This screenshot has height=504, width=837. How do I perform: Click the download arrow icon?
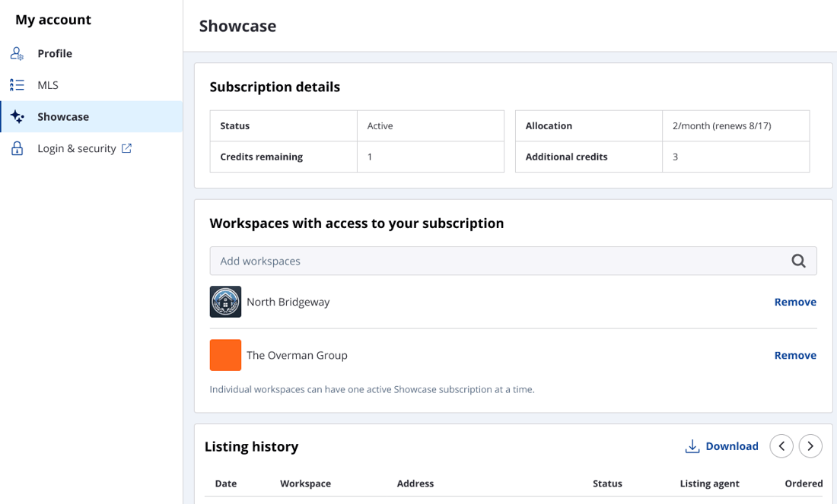tap(692, 446)
